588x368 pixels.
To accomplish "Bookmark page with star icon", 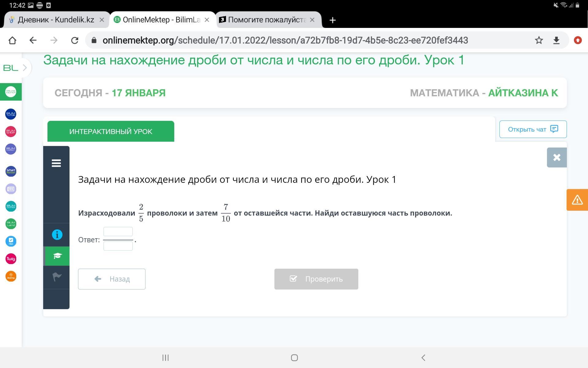I will pos(539,40).
